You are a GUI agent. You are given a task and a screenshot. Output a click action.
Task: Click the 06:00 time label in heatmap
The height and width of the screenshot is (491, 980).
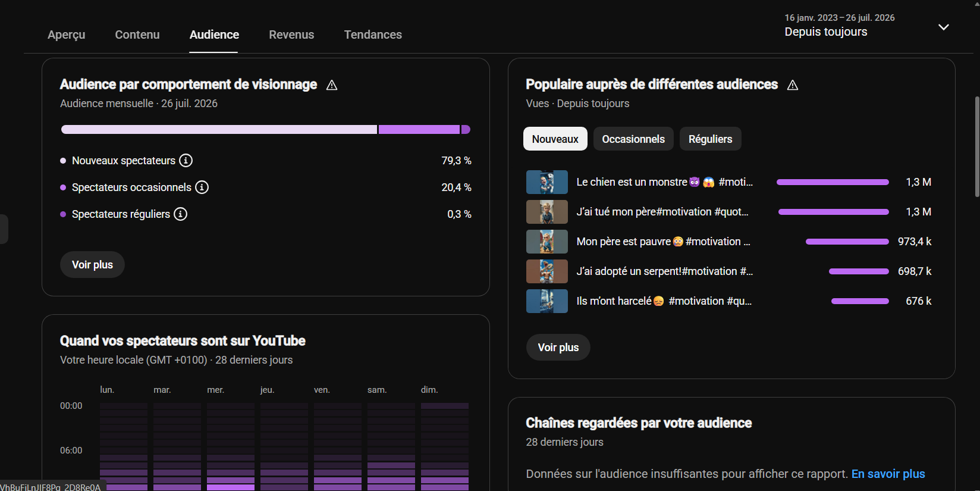click(x=71, y=451)
